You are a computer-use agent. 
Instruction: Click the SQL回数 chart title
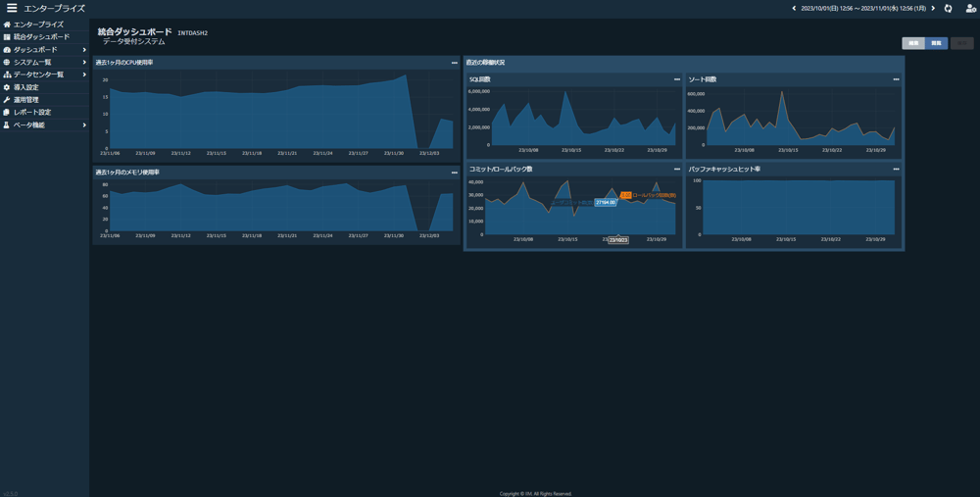(x=479, y=79)
